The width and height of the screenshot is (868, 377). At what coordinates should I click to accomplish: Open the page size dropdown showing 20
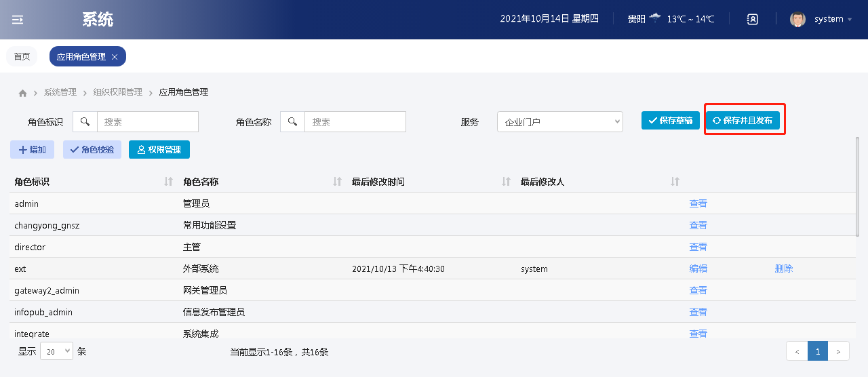click(56, 351)
